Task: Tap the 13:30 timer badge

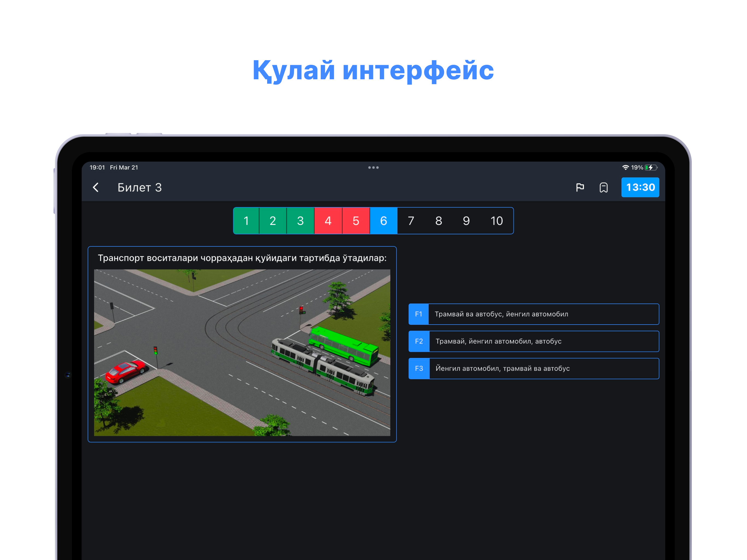Action: (x=640, y=188)
